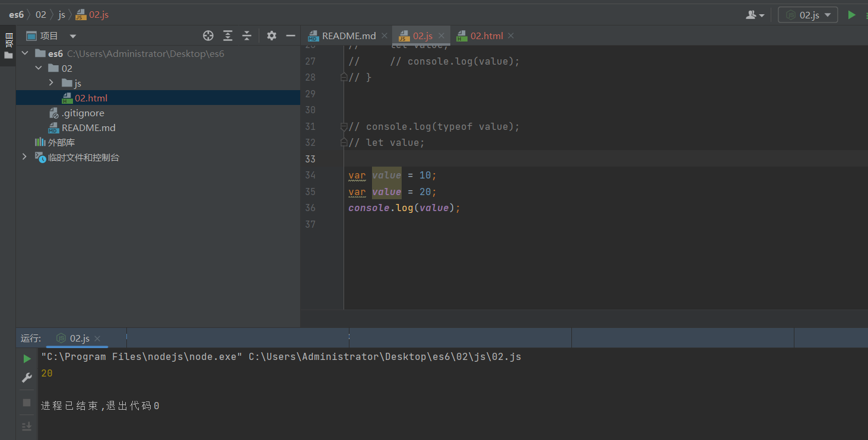Click the vertical 项目 tool window tab
The image size is (868, 440).
coord(8,40)
